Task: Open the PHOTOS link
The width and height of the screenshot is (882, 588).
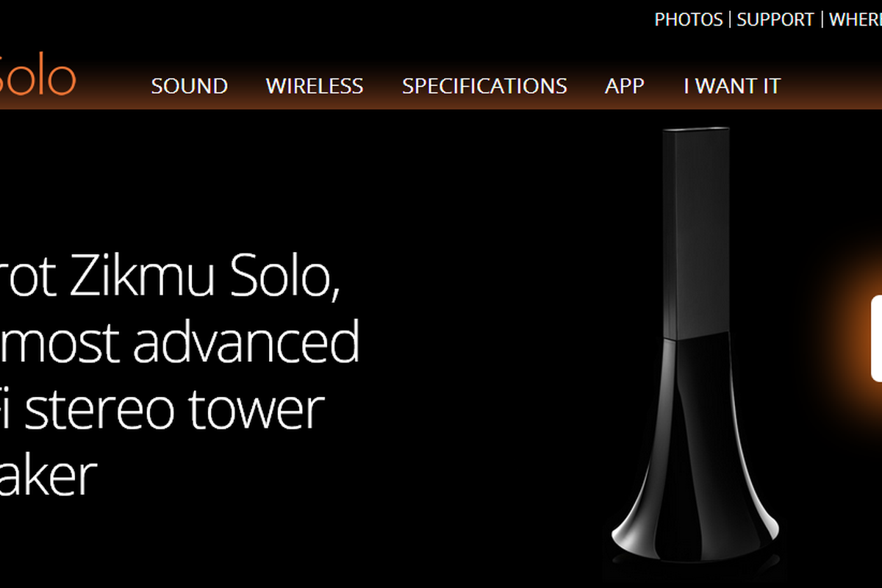Action: click(x=689, y=20)
